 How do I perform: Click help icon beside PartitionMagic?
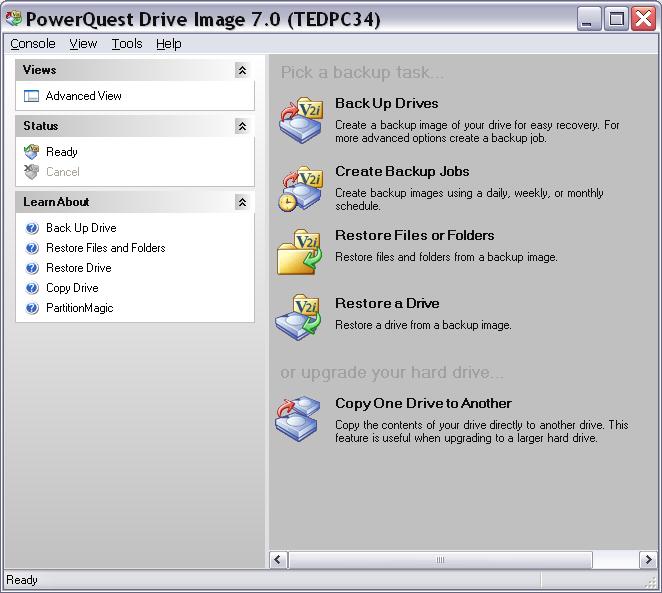pyautogui.click(x=32, y=308)
